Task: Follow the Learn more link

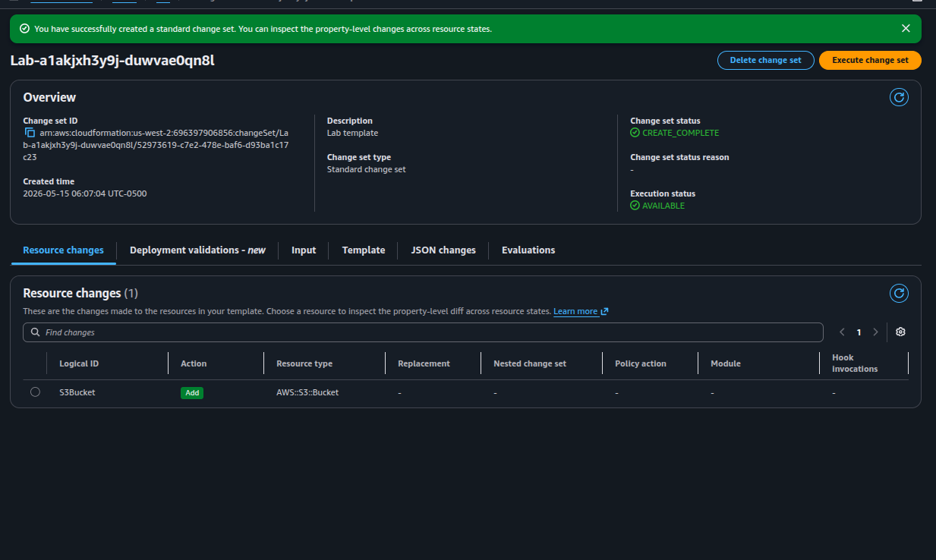Action: pyautogui.click(x=575, y=312)
